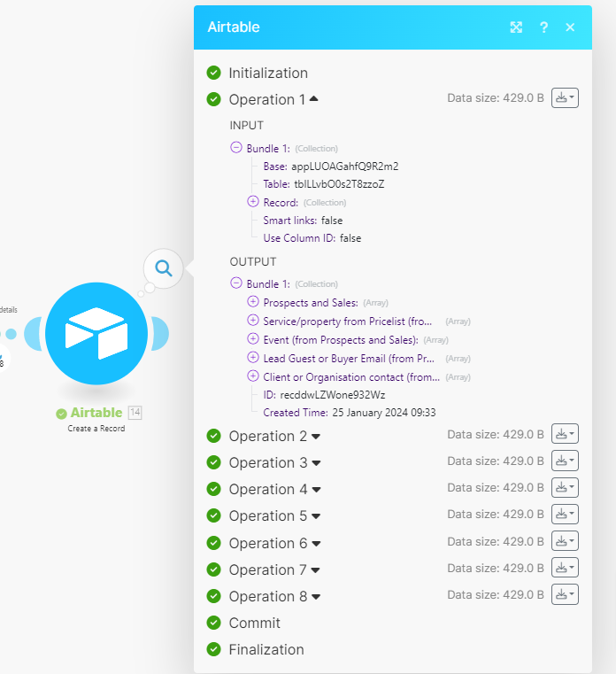Click the OUTPUT section heading

[253, 262]
